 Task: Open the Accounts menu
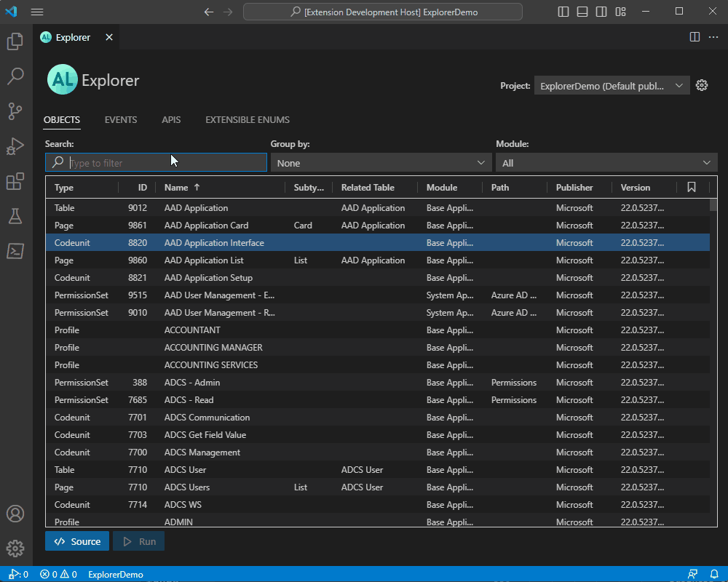click(15, 514)
